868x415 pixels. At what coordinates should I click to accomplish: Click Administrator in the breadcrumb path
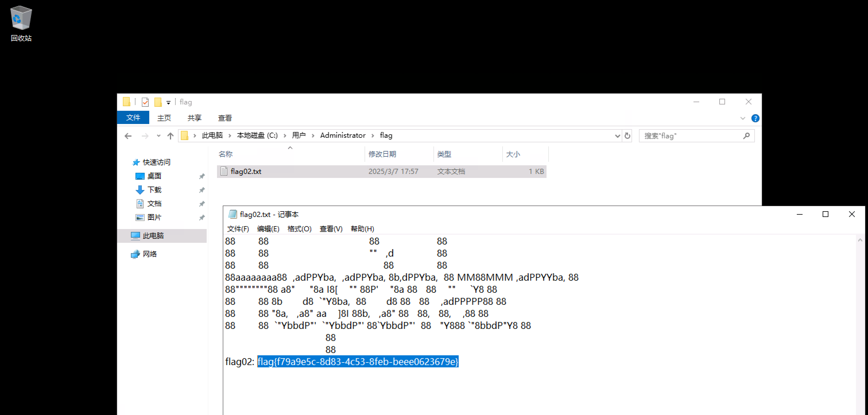point(343,135)
